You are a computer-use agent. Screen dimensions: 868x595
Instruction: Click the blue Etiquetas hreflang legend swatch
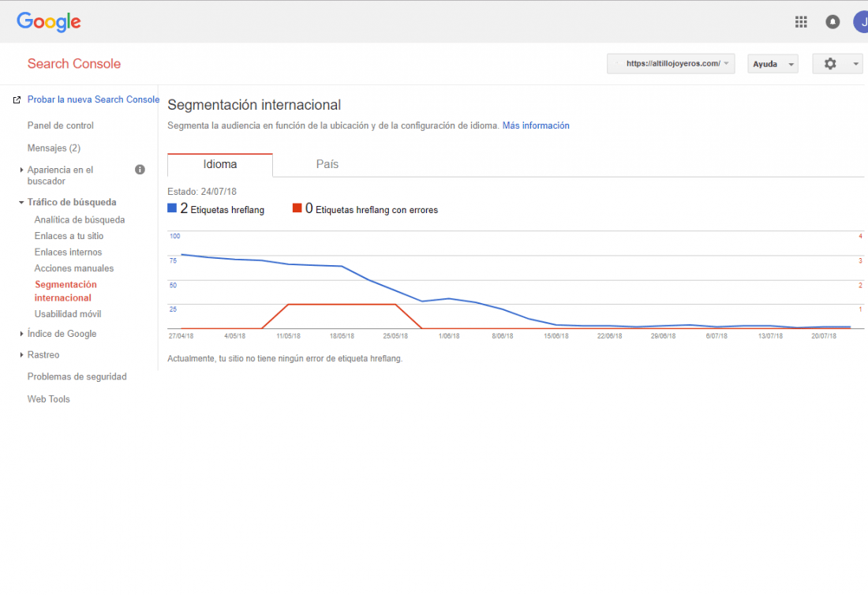point(171,208)
